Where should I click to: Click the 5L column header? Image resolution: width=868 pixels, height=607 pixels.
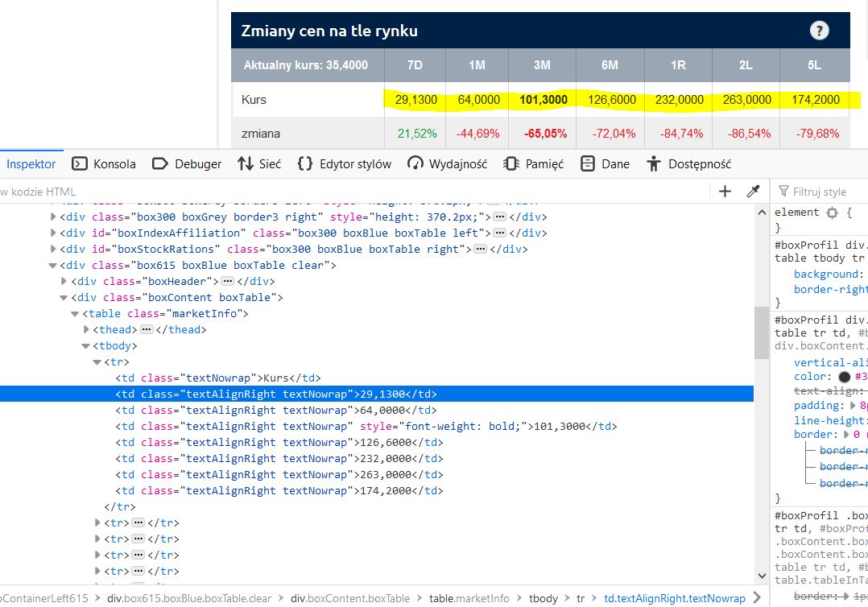814,65
